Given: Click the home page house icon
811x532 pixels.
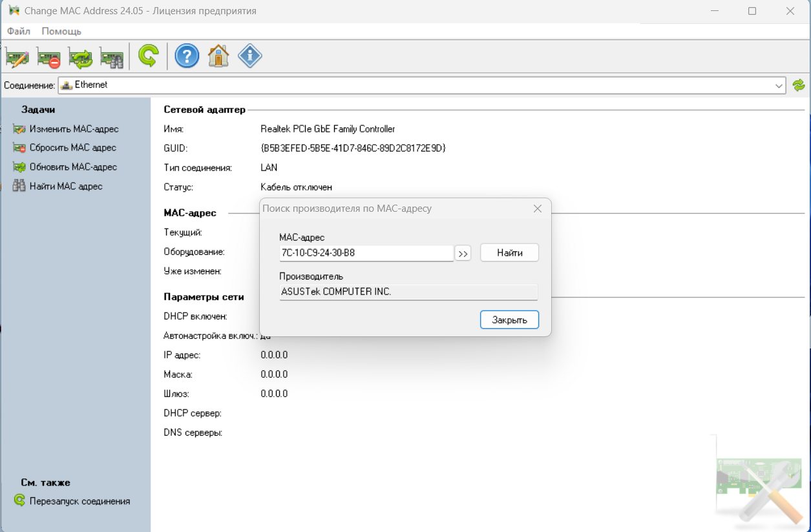Looking at the screenshot, I should (x=218, y=56).
